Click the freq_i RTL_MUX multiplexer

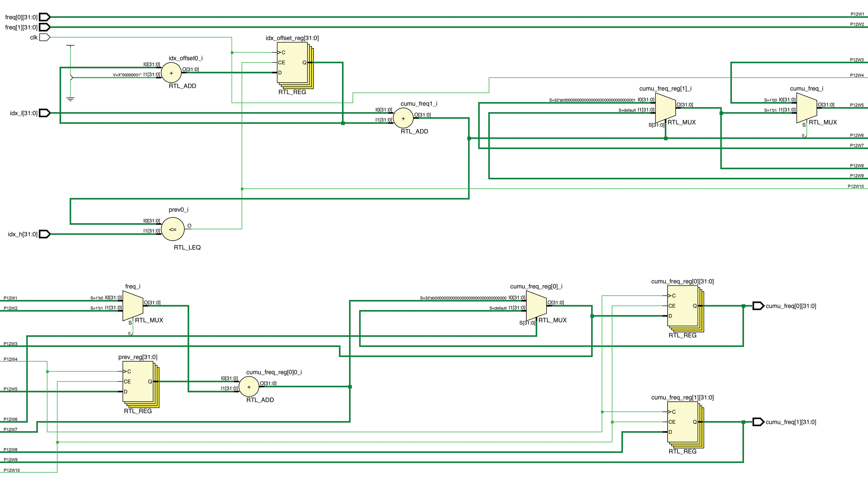coord(133,306)
